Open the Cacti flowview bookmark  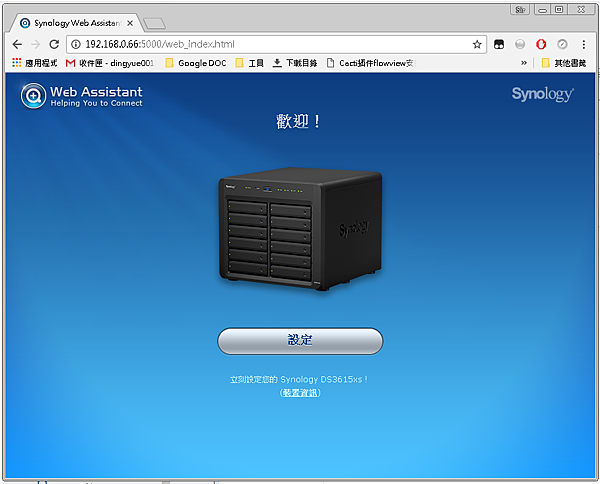(371, 63)
